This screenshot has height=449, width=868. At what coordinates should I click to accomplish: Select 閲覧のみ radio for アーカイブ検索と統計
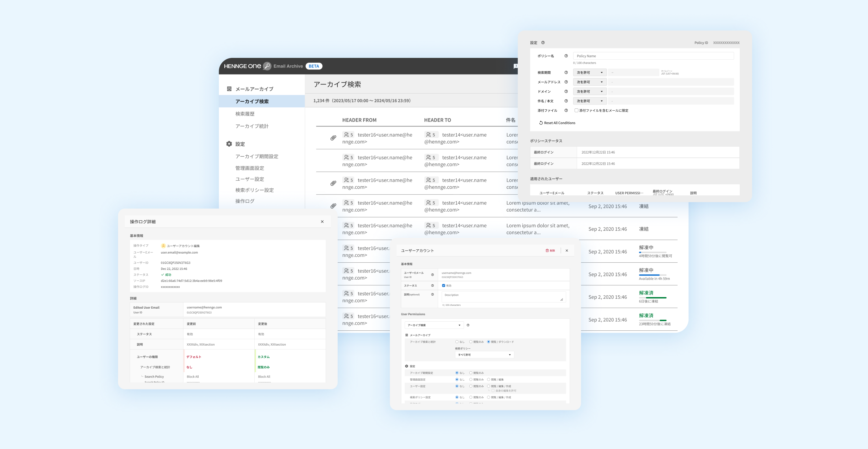point(471,342)
